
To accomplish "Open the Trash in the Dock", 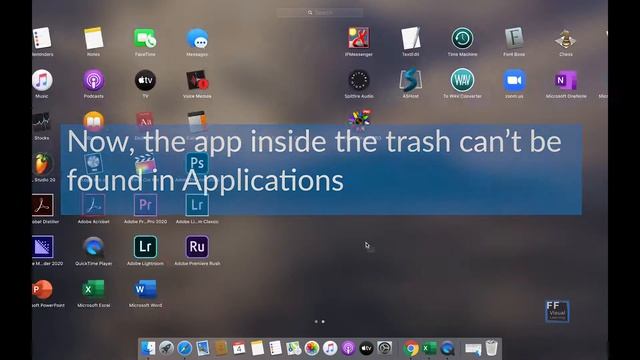I will click(x=491, y=348).
